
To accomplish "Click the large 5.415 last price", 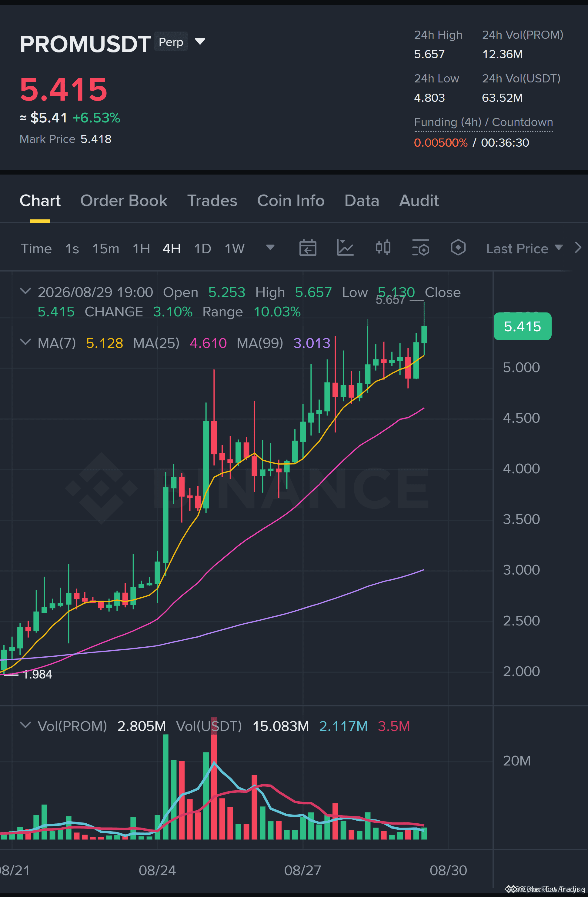I will pyautogui.click(x=63, y=89).
